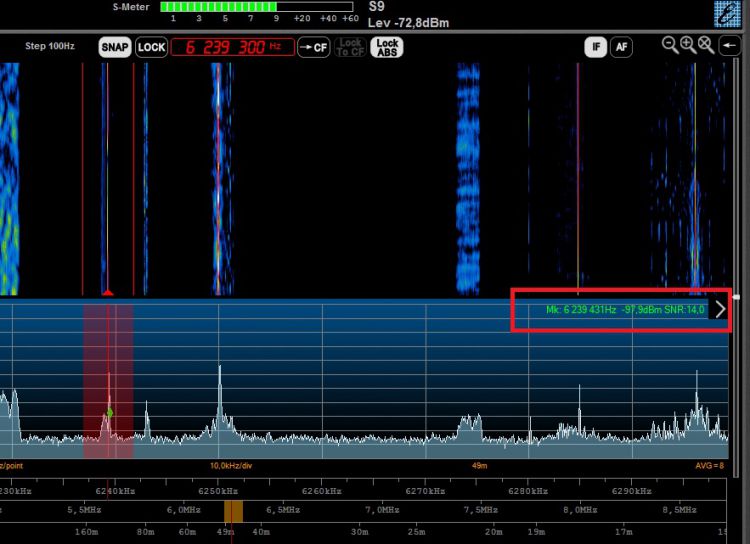750x544 pixels.
Task: Click the S-Meter signal bar
Action: coord(257,7)
